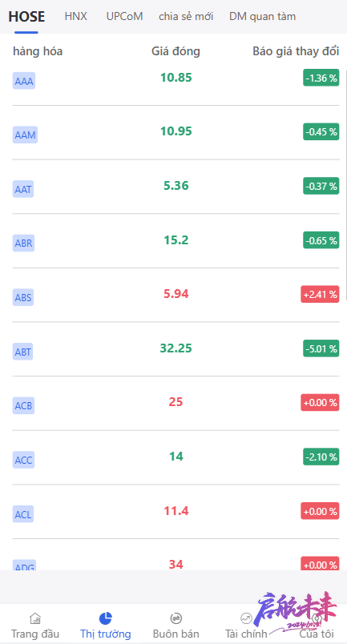Click the ACB ticker label

(x=23, y=406)
